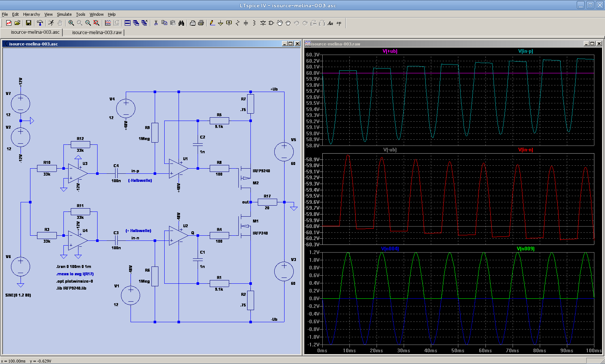
Task: Click the Zoom In magnifier icon
Action: [71, 23]
